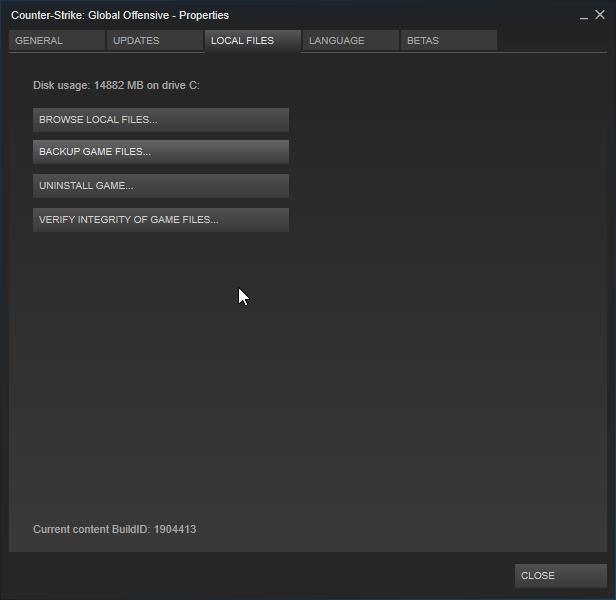Choose Uninstall Game button

(x=161, y=186)
